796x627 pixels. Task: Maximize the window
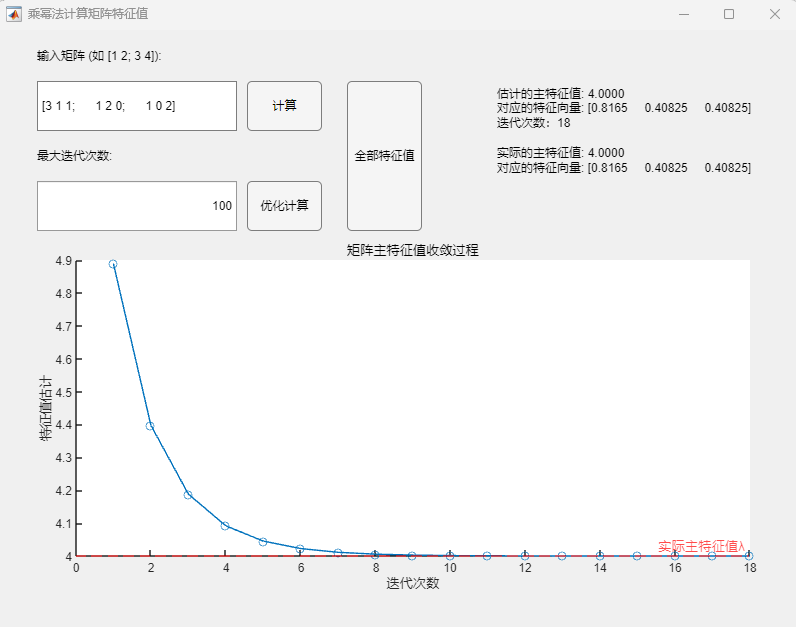pyautogui.click(x=729, y=14)
